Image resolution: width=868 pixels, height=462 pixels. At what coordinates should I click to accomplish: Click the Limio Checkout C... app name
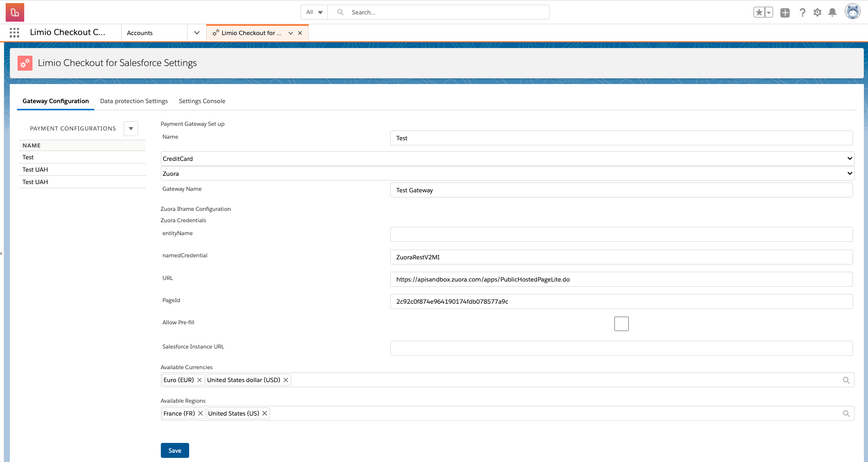coord(68,32)
